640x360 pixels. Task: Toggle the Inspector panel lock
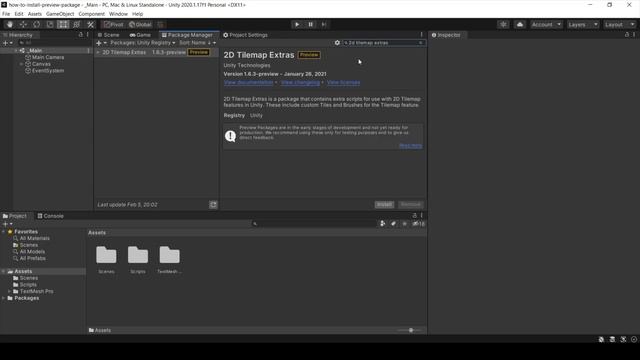point(627,35)
